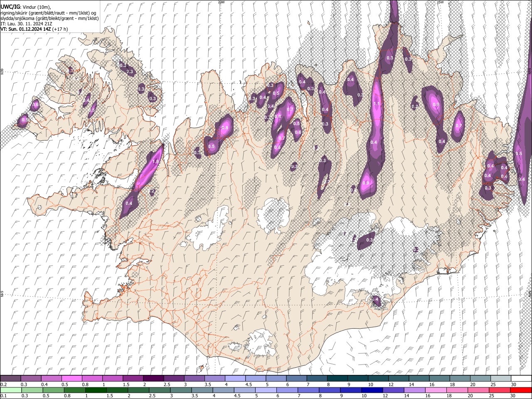Pick the dark purple 2 swatch in the snow scale
Viewport: 532px width, 399px height.
pyautogui.click(x=153, y=378)
